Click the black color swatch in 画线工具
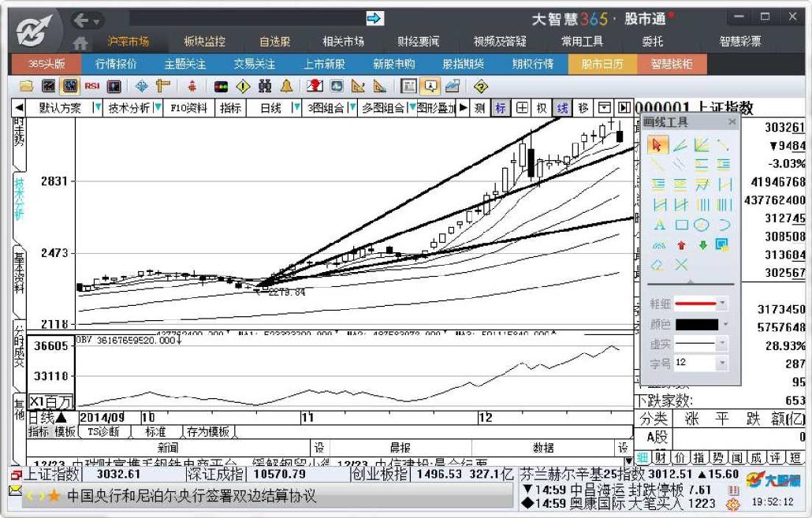The image size is (812, 518). [697, 324]
